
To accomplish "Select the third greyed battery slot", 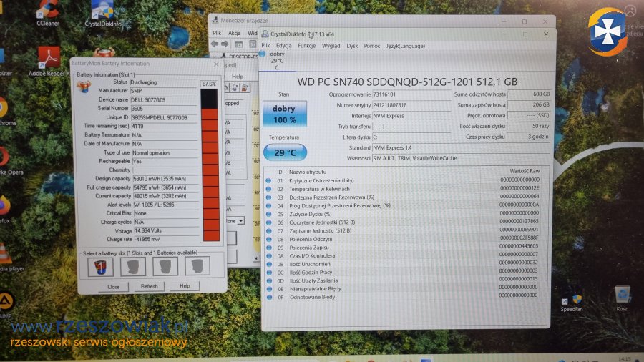I will (x=165, y=266).
